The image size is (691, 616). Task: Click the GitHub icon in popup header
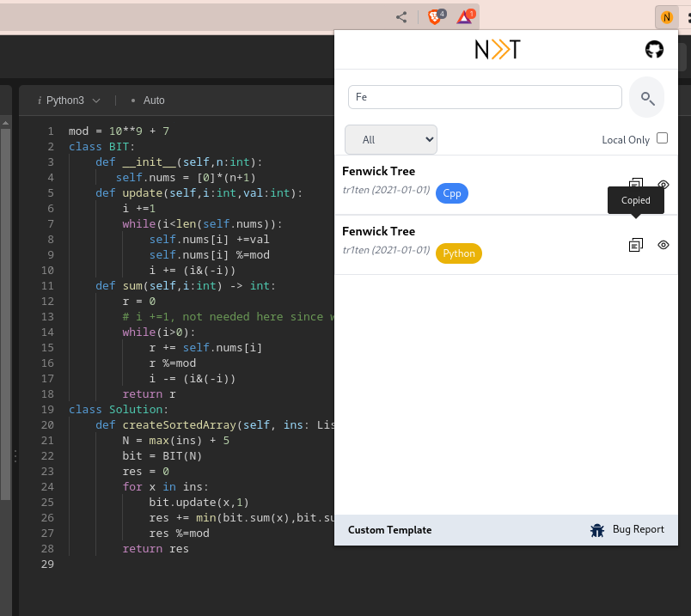654,50
